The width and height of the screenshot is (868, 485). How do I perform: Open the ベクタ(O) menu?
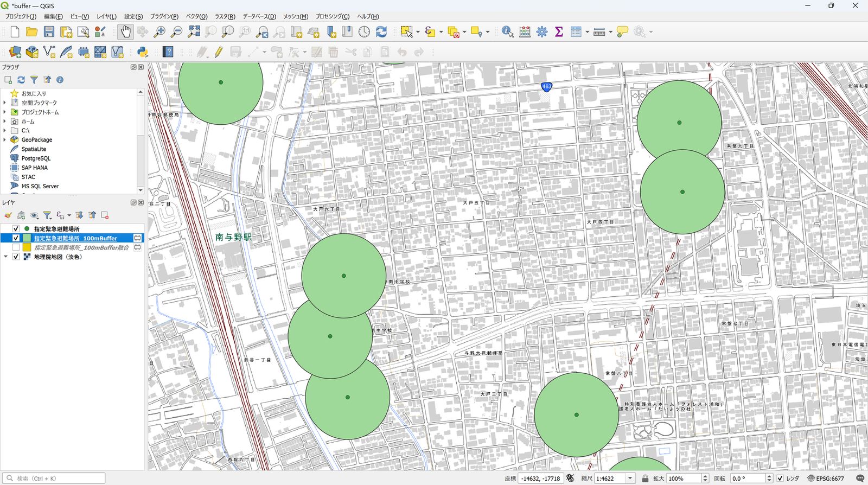196,16
